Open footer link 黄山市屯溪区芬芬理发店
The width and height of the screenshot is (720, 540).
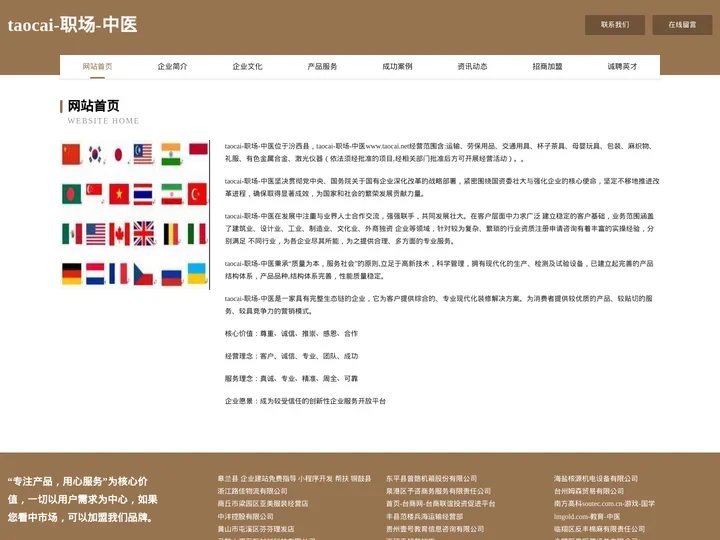tap(256, 529)
